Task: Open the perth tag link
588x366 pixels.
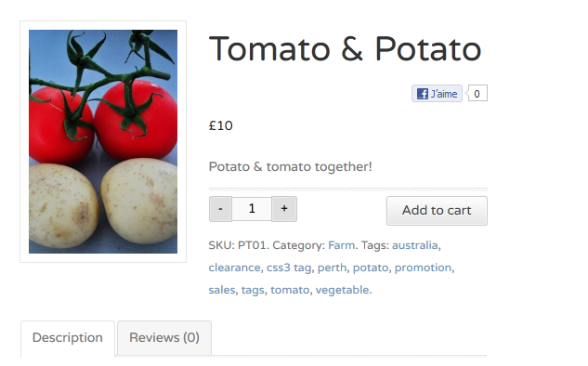Action: click(333, 268)
